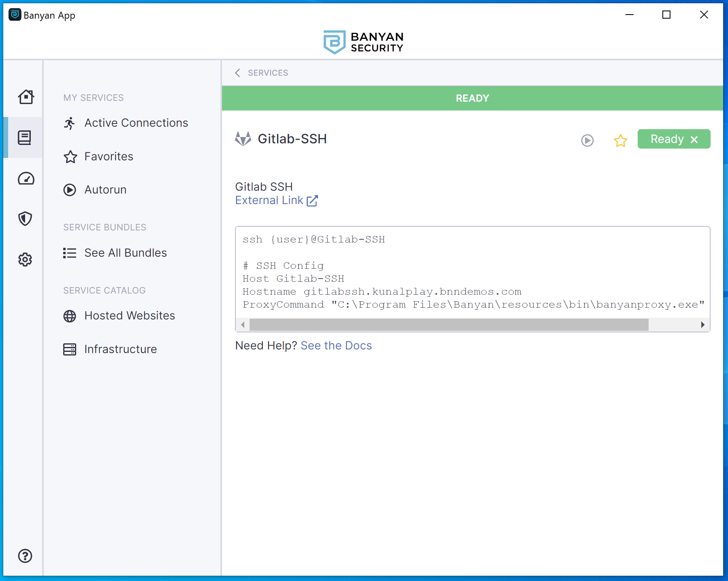Click the Favorites star icon in menu
Image resolution: width=728 pixels, height=581 pixels.
pyautogui.click(x=70, y=157)
